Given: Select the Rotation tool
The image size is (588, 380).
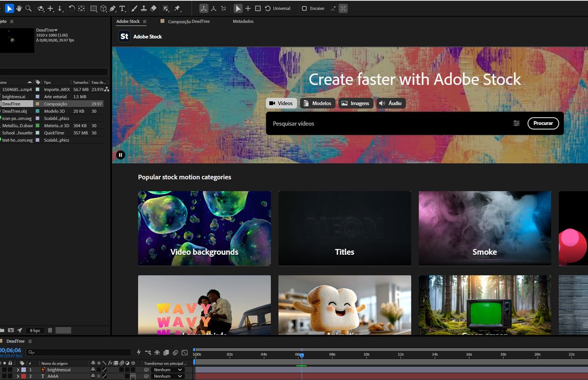Looking at the screenshot, I should 72,8.
